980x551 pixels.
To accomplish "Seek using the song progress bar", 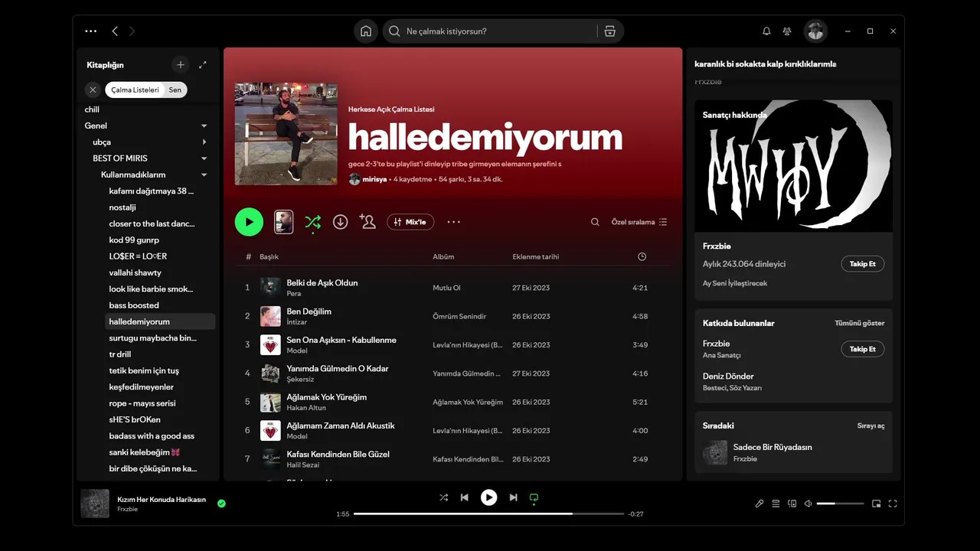I will pyautogui.click(x=488, y=514).
